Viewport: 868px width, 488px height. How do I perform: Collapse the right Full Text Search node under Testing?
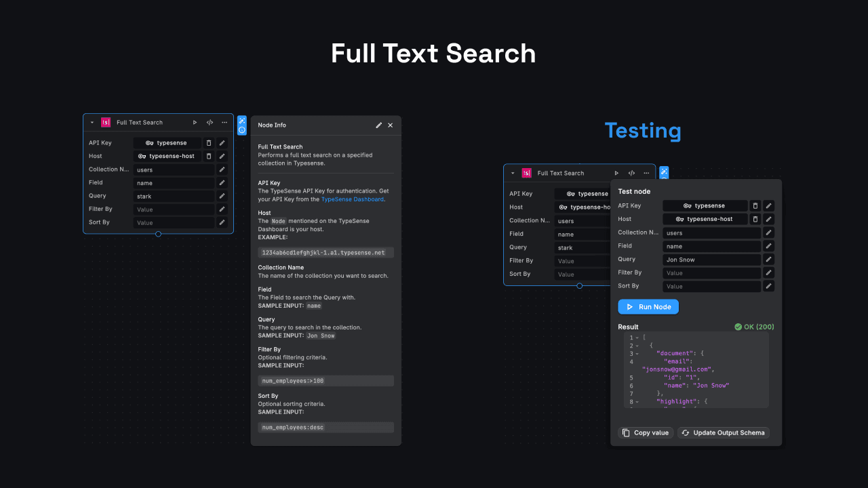point(513,174)
